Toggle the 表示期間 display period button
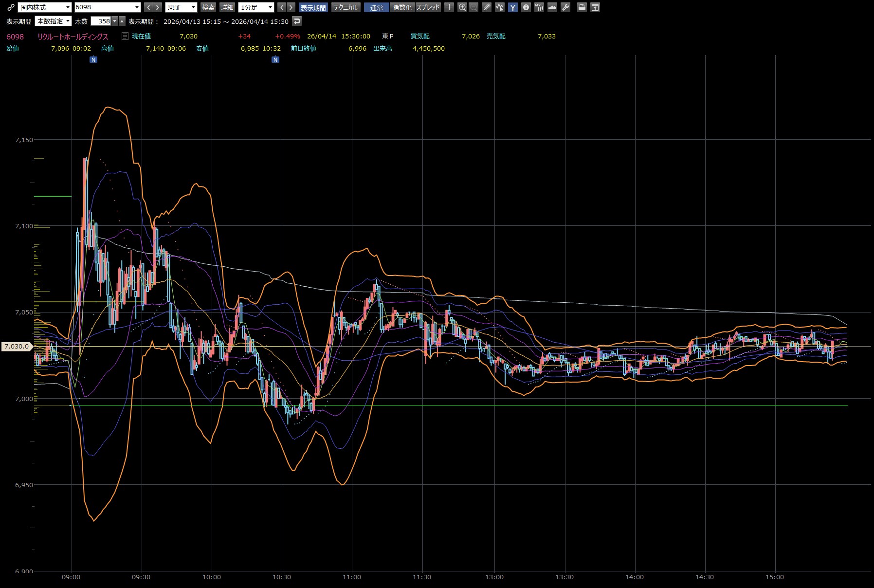The height and width of the screenshot is (588, 874). (313, 7)
